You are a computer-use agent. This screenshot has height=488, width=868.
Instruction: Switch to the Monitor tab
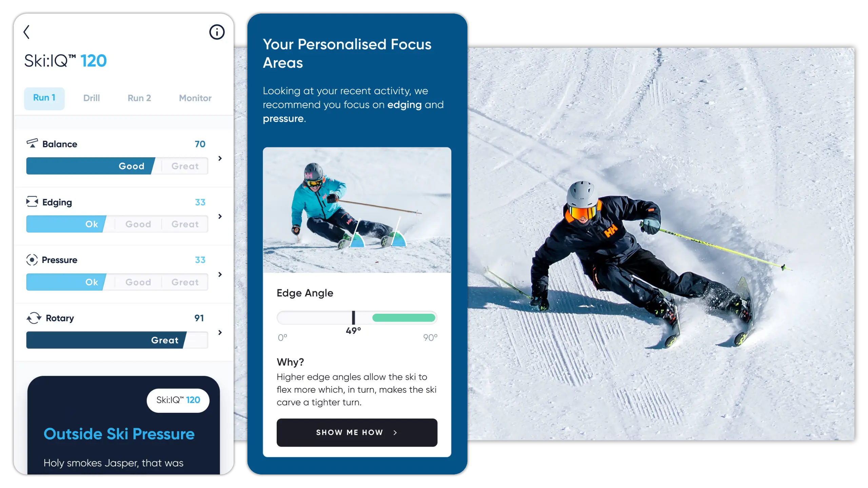tap(195, 98)
